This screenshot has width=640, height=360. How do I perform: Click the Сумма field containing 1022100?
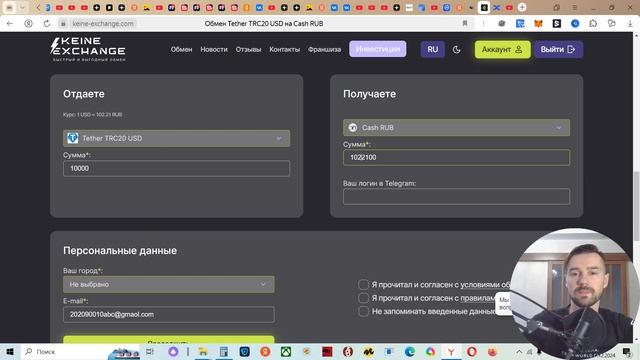[x=456, y=158]
